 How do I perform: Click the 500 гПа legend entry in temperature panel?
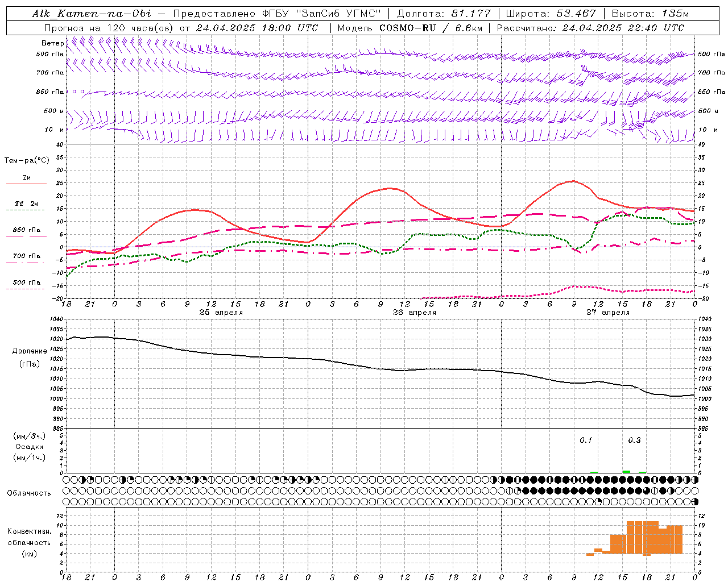(26, 282)
